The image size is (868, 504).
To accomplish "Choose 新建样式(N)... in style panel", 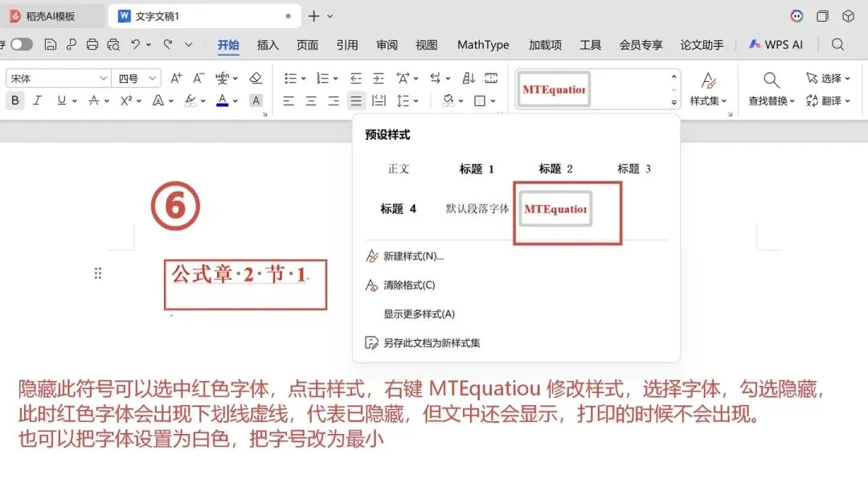I will pyautogui.click(x=414, y=256).
